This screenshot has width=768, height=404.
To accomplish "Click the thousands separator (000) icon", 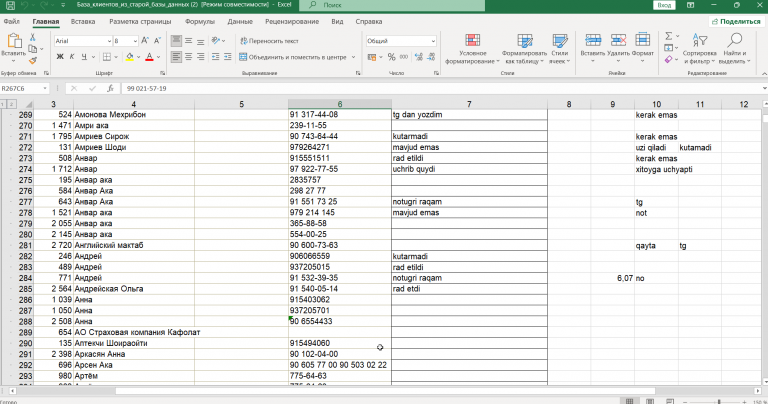I will pyautogui.click(x=404, y=57).
